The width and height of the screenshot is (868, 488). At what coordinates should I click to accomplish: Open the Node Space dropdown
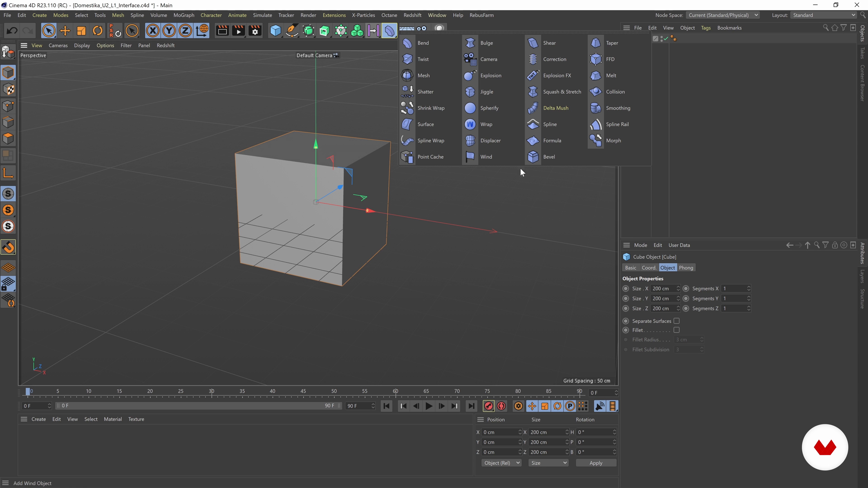click(723, 15)
